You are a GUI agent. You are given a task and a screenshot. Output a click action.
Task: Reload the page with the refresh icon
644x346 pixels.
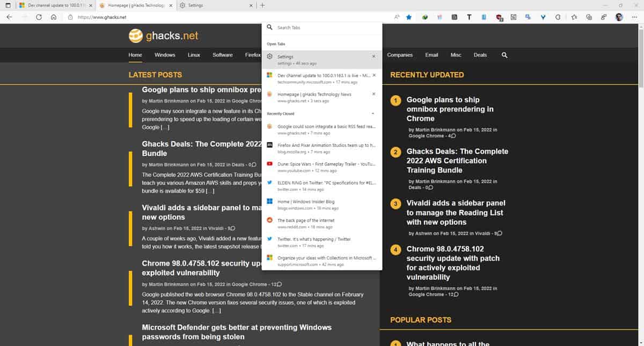(38, 17)
